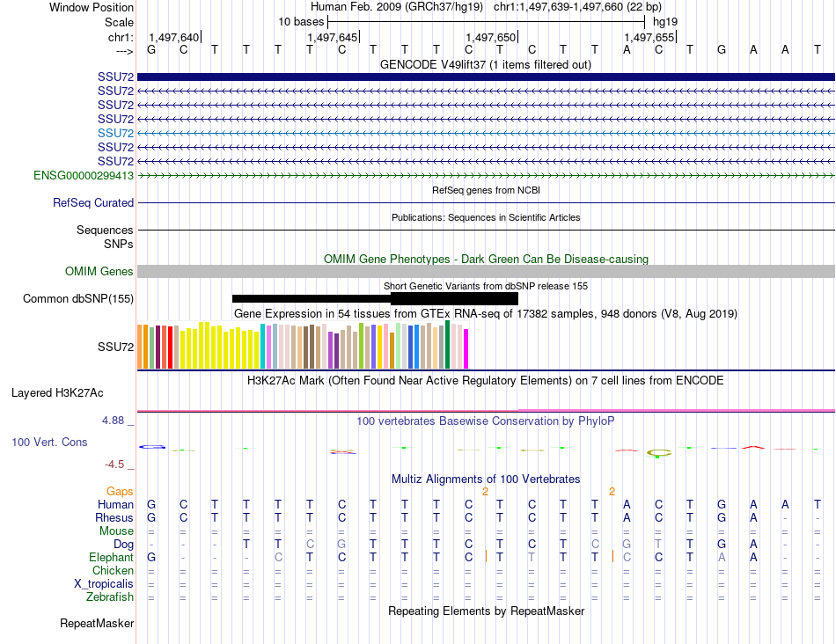Click the gray OMIM Genes item bar

485,272
